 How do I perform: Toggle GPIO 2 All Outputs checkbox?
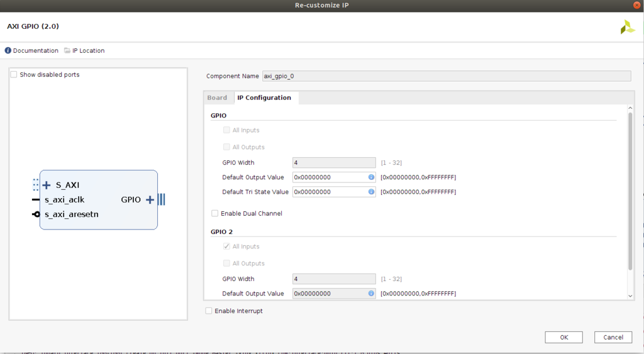226,263
